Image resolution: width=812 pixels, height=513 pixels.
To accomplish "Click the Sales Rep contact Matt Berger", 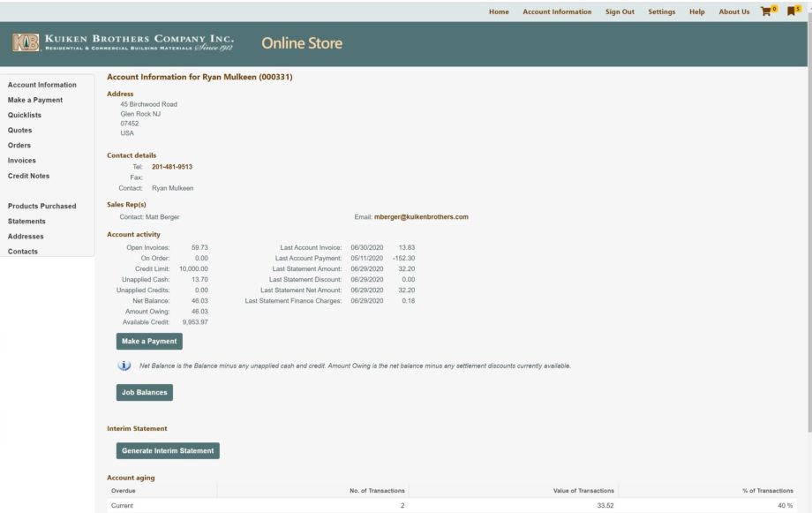I will 162,217.
